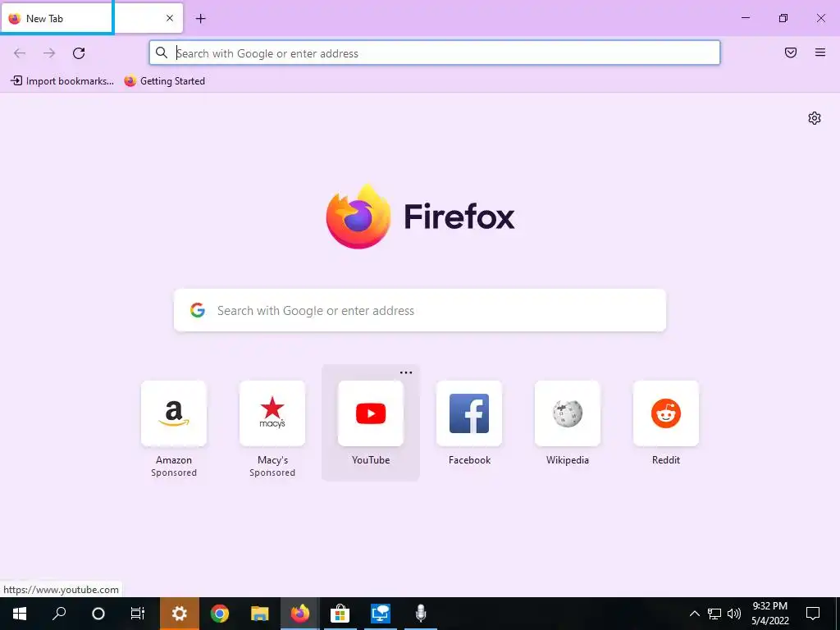The width and height of the screenshot is (840, 630).
Task: Show hidden system tray icons
Action: (x=694, y=614)
